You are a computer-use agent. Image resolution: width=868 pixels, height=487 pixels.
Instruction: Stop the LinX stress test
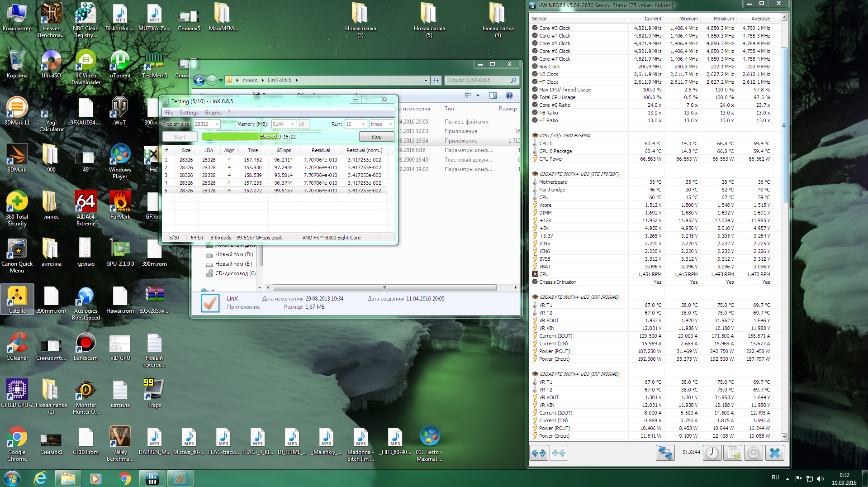point(376,137)
